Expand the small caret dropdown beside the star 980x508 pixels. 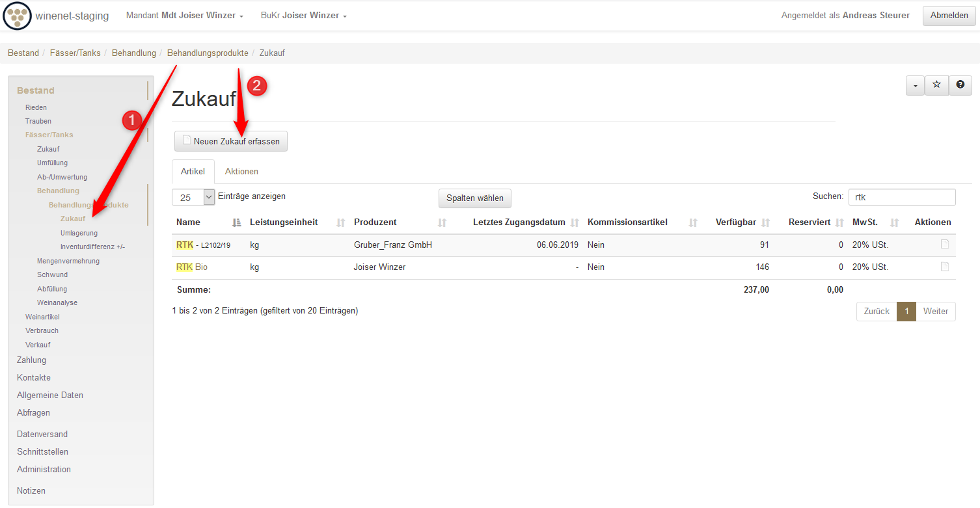(x=915, y=85)
